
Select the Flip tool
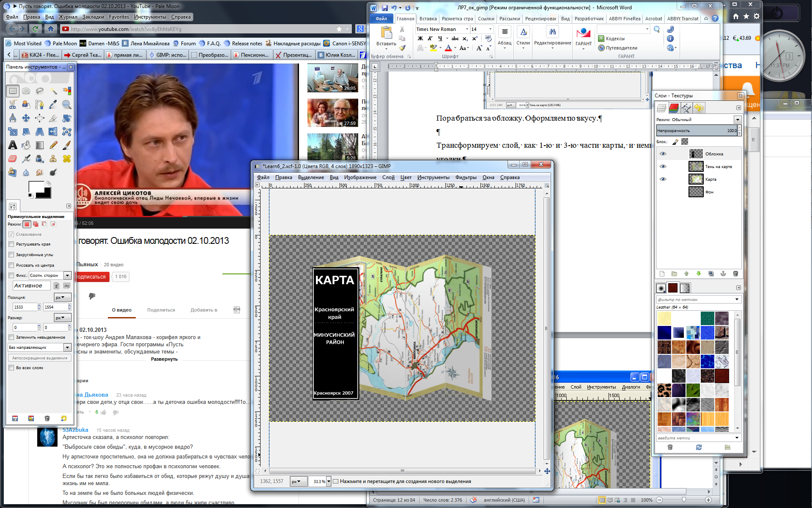coord(53,132)
